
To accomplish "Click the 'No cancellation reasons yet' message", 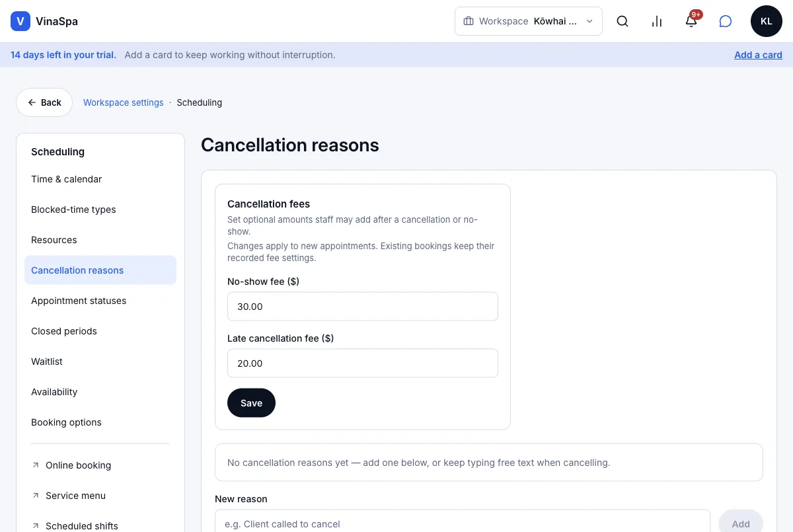I will pyautogui.click(x=419, y=463).
